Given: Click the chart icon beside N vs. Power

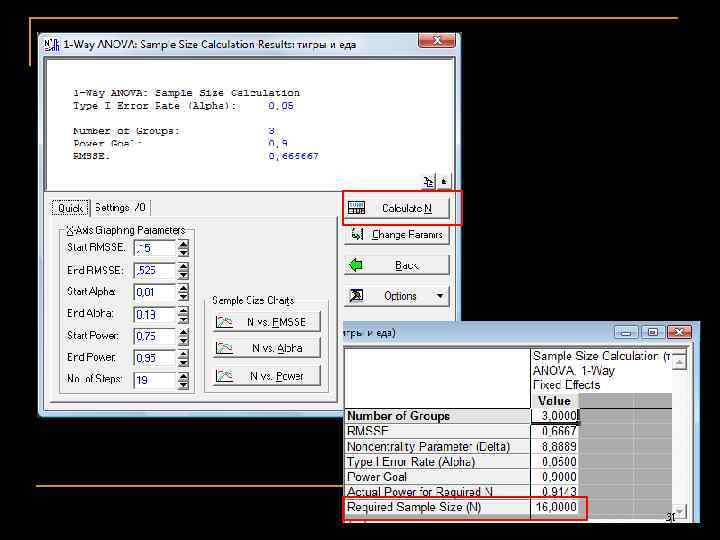Looking at the screenshot, I should point(225,376).
